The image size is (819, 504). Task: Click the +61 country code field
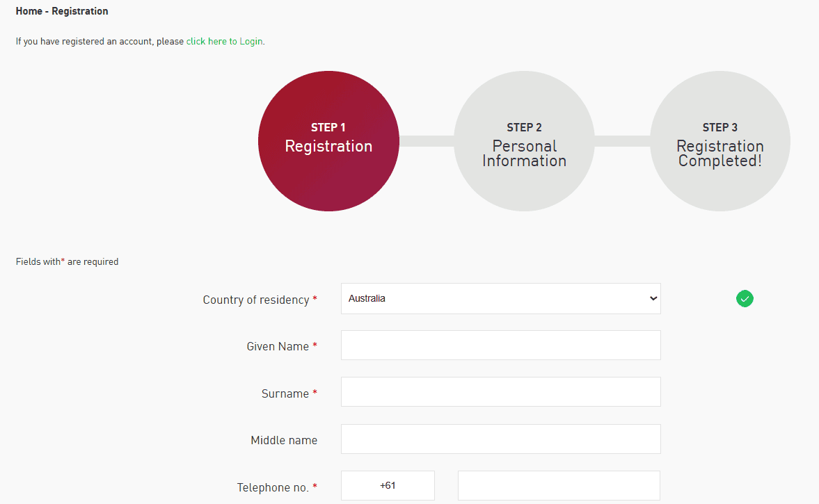[x=388, y=486]
